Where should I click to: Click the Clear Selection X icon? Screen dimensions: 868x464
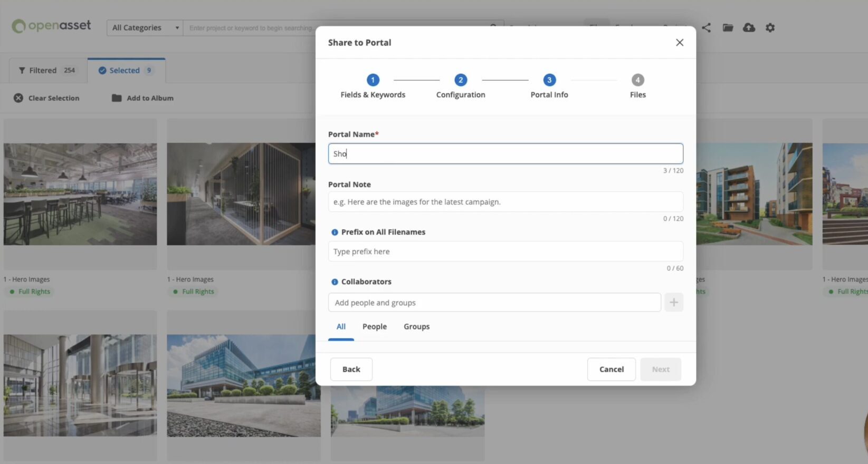(18, 98)
